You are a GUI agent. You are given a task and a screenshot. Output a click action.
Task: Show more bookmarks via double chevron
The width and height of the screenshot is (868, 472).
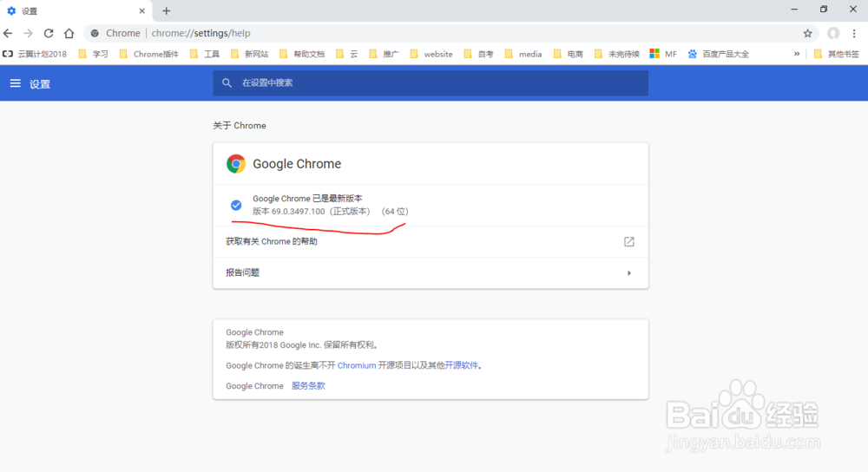click(x=797, y=54)
